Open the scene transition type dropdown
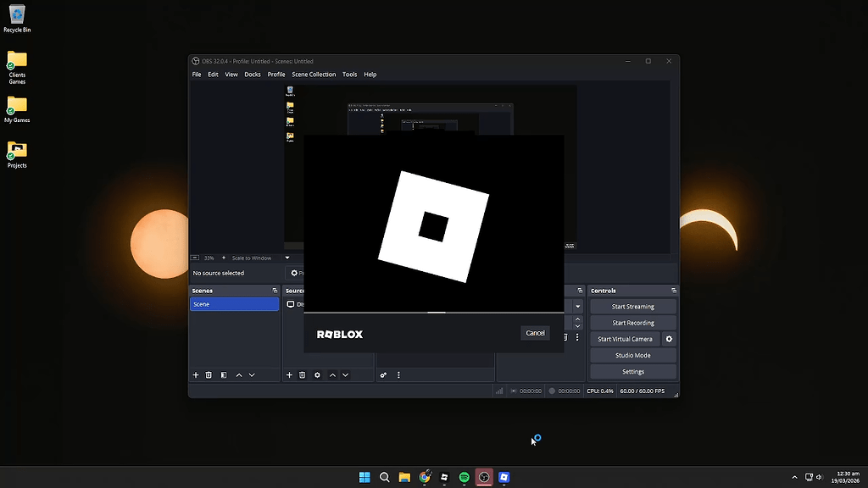The image size is (868, 488). click(x=577, y=307)
